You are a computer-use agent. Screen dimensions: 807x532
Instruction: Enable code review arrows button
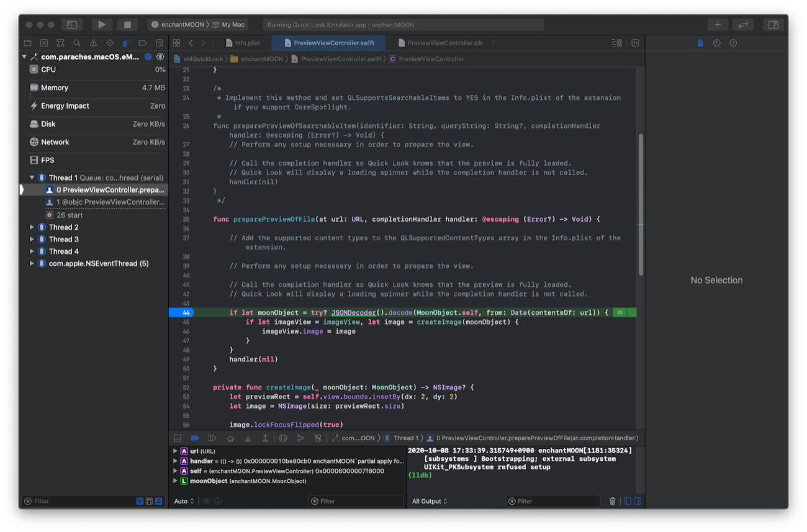[x=743, y=25]
